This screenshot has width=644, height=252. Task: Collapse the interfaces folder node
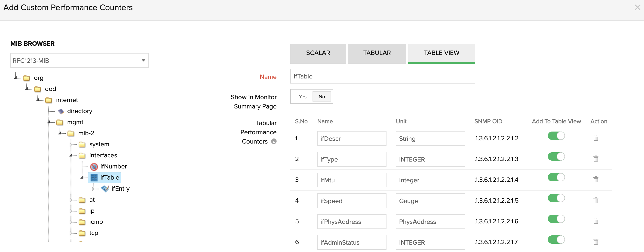(71, 156)
